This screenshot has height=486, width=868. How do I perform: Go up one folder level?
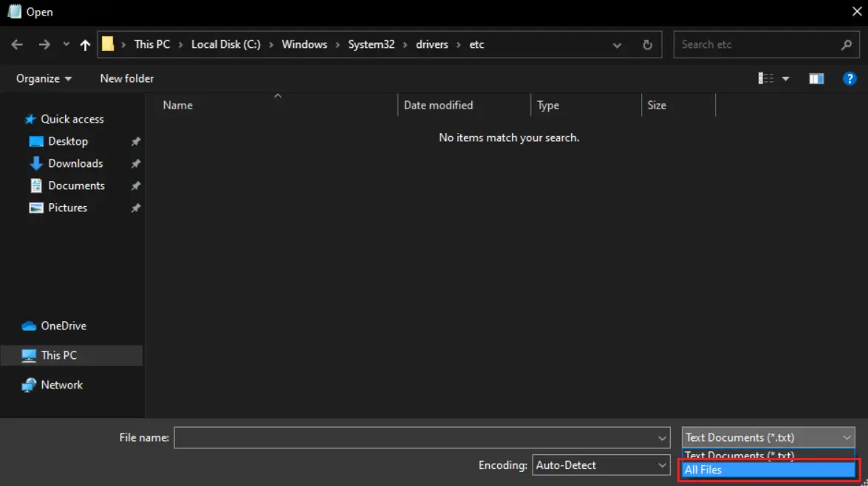(x=85, y=45)
